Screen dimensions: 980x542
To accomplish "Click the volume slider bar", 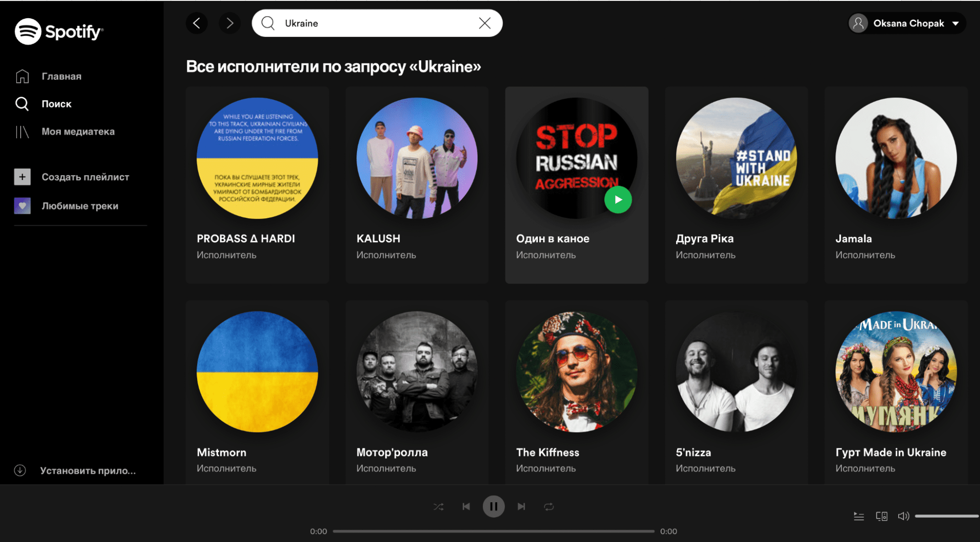I will point(946,516).
